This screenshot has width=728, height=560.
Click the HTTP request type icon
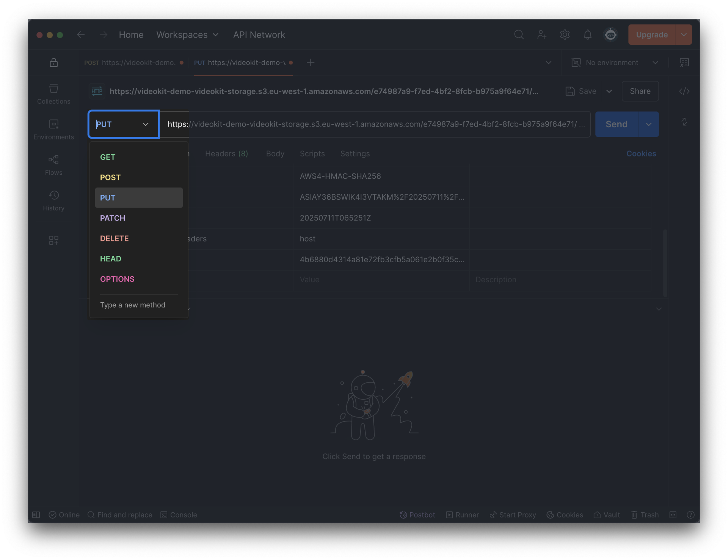coord(97,91)
